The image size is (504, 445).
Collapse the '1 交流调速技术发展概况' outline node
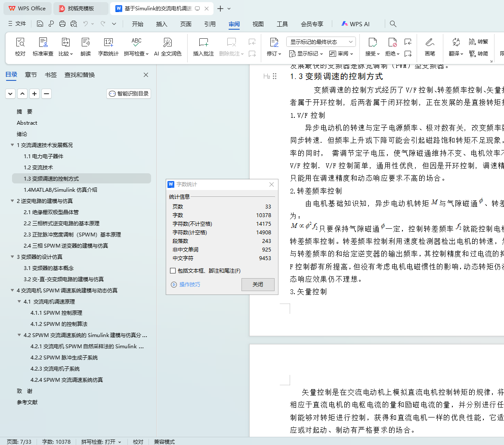coord(12,145)
